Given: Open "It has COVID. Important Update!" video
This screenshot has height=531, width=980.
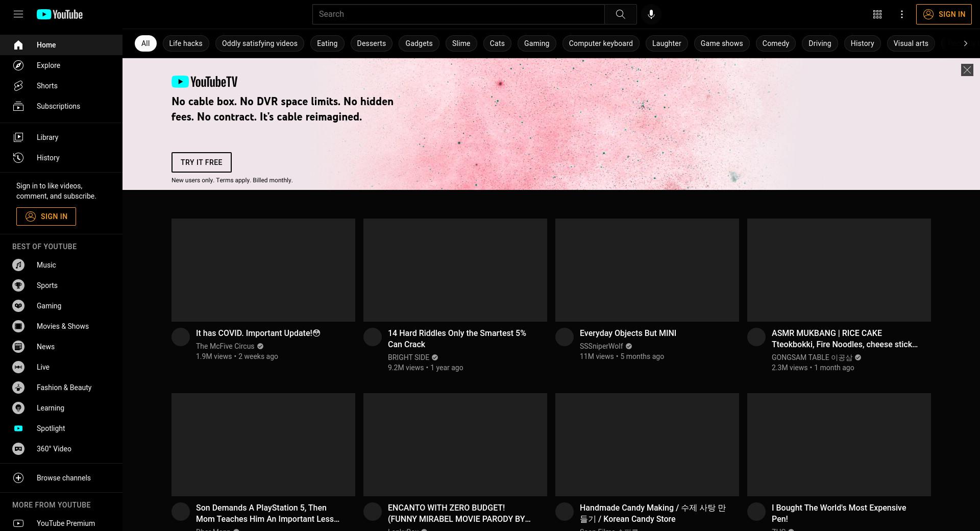Looking at the screenshot, I should (x=258, y=333).
